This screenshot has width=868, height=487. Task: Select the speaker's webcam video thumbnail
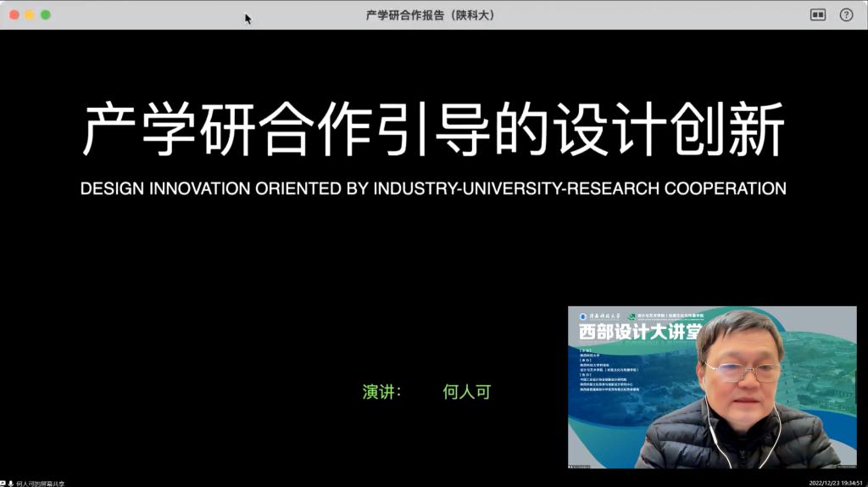[x=712, y=387]
